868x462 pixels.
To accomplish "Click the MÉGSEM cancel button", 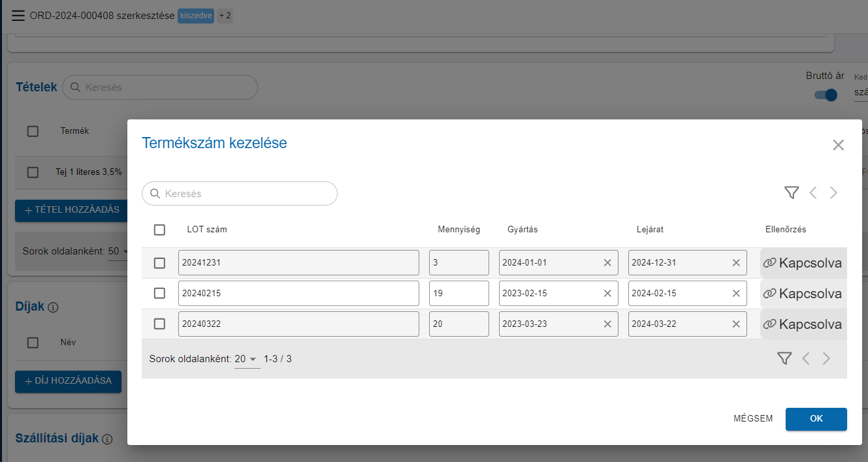I will click(x=753, y=419).
